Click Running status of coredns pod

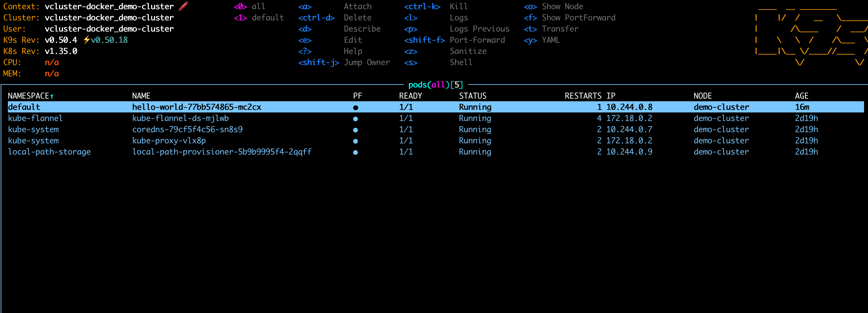point(475,130)
